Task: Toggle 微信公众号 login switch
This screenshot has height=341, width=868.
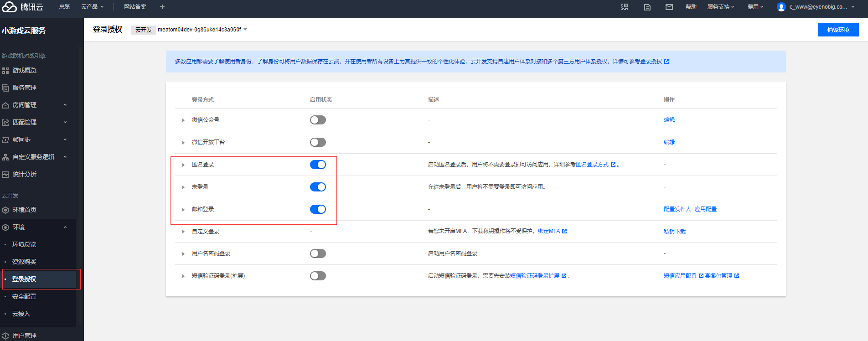Action: click(x=318, y=120)
